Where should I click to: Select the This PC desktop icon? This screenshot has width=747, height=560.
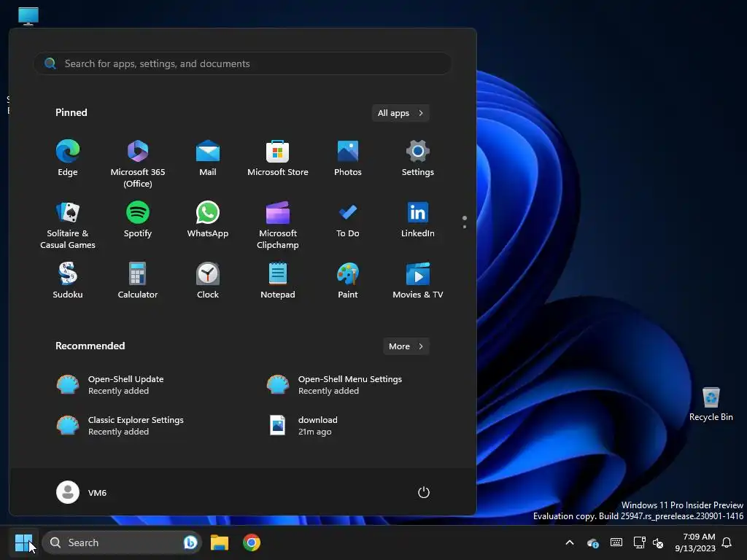[x=28, y=16]
